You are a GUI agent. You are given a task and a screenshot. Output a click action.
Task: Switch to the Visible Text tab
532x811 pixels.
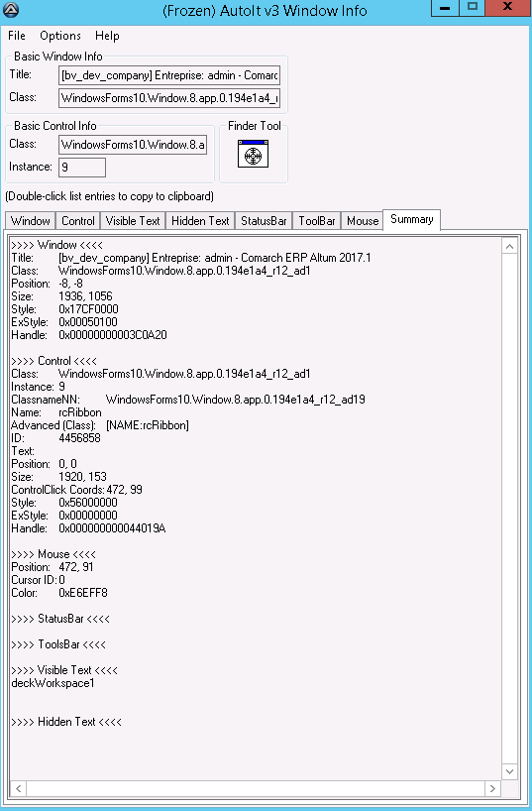[133, 221]
